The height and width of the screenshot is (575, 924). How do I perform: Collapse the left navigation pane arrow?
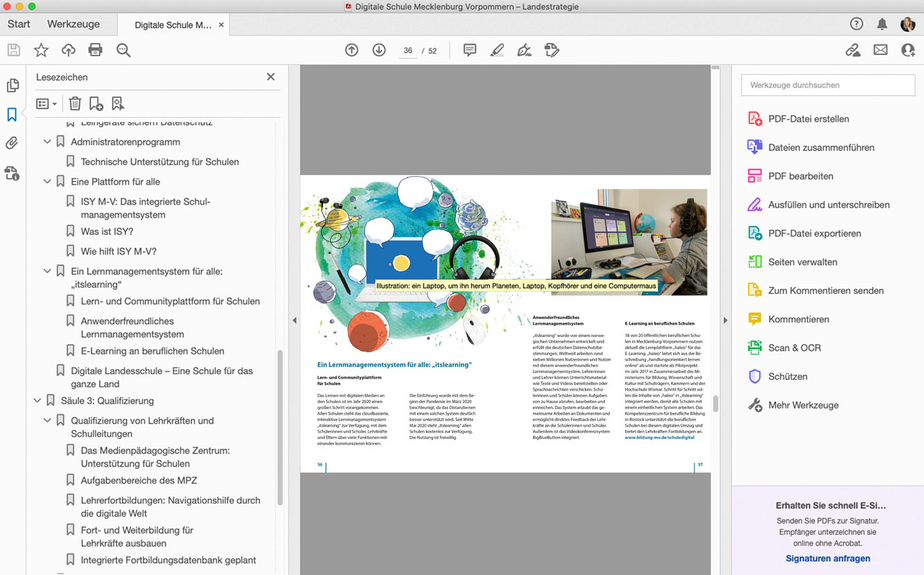pyautogui.click(x=294, y=320)
